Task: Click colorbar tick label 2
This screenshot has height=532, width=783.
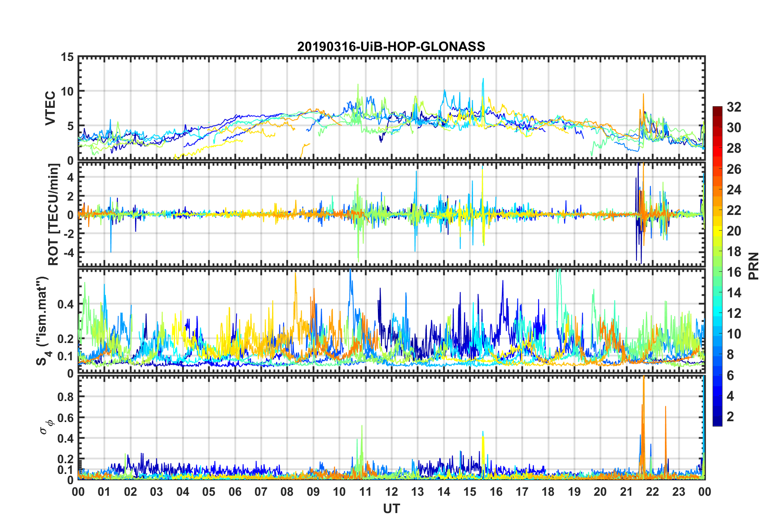Action: pos(730,417)
